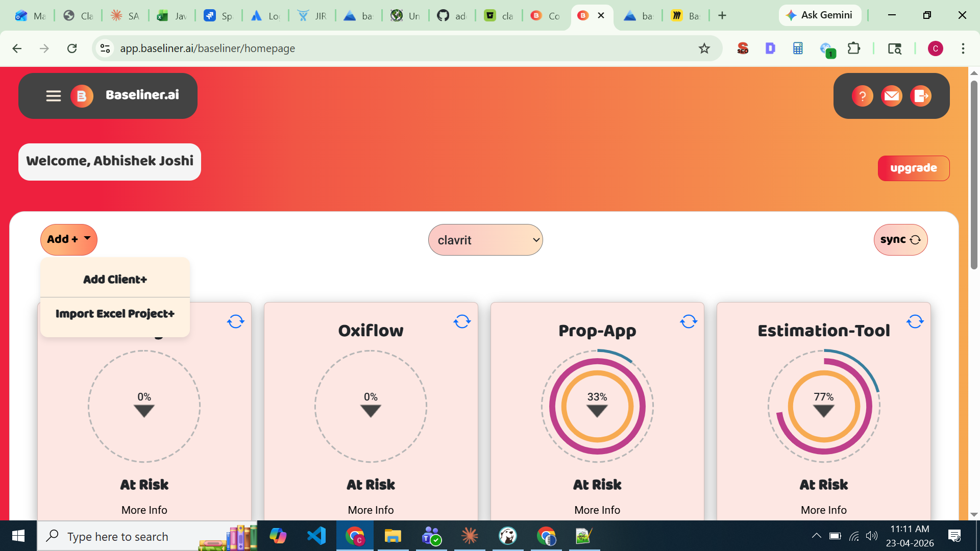Choose Import Excel Project+ from the menu
The width and height of the screenshot is (980, 551).
[115, 314]
